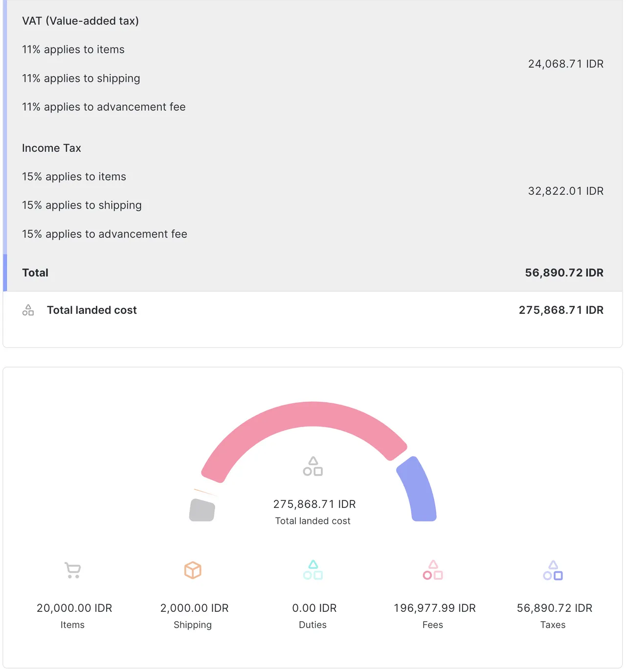Click the 20,000.00 IDR Items value

coord(74,608)
